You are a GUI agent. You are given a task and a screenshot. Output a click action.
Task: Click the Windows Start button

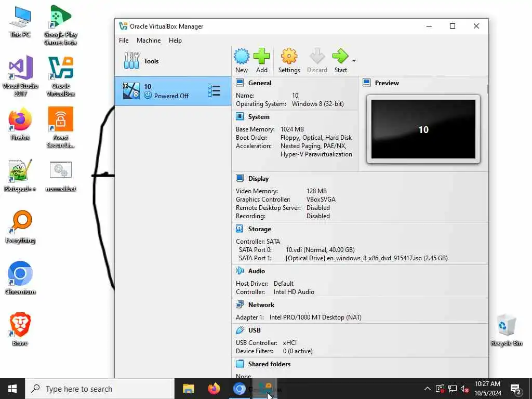click(12, 389)
